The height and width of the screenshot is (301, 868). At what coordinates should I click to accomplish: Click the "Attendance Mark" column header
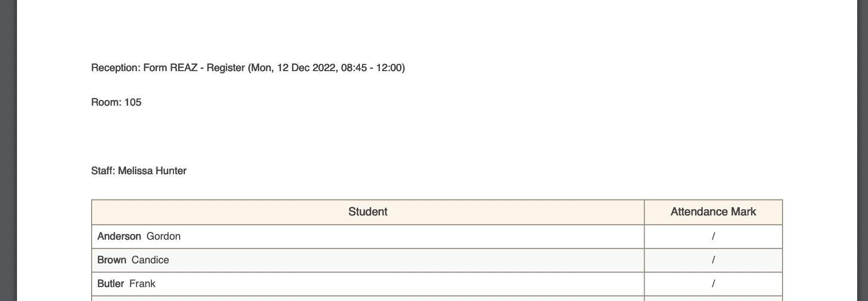tap(713, 212)
